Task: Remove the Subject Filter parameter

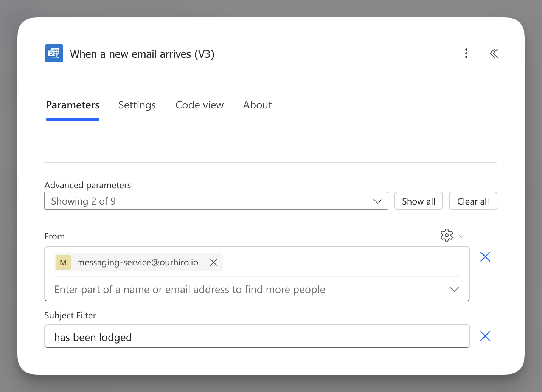Action: 485,336
